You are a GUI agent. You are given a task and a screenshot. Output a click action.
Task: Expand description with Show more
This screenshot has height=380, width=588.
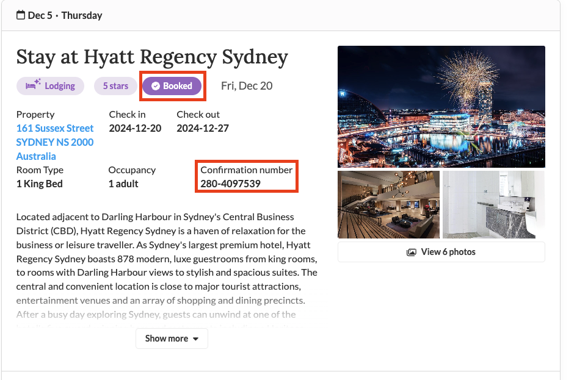(x=172, y=339)
